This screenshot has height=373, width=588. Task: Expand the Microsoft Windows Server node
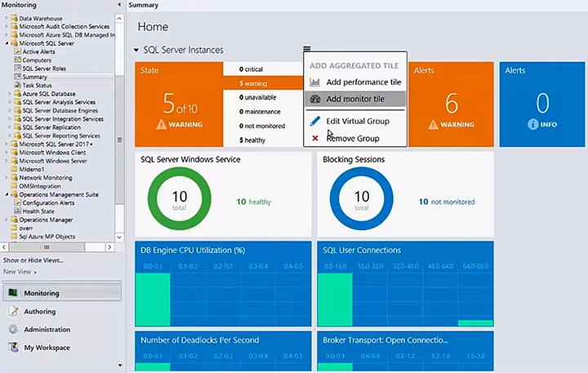coord(7,161)
